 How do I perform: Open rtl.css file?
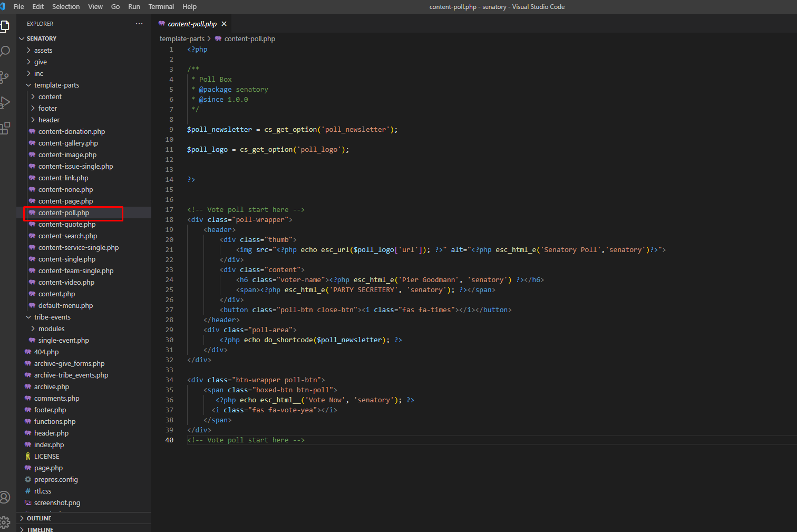point(84,491)
